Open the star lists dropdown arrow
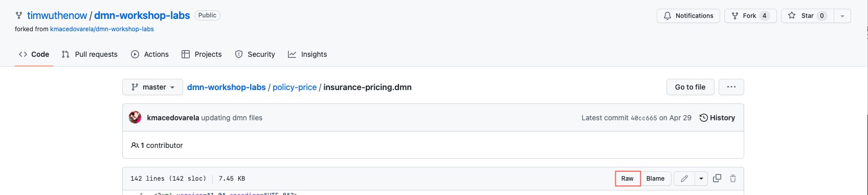868x195 pixels. pos(842,16)
